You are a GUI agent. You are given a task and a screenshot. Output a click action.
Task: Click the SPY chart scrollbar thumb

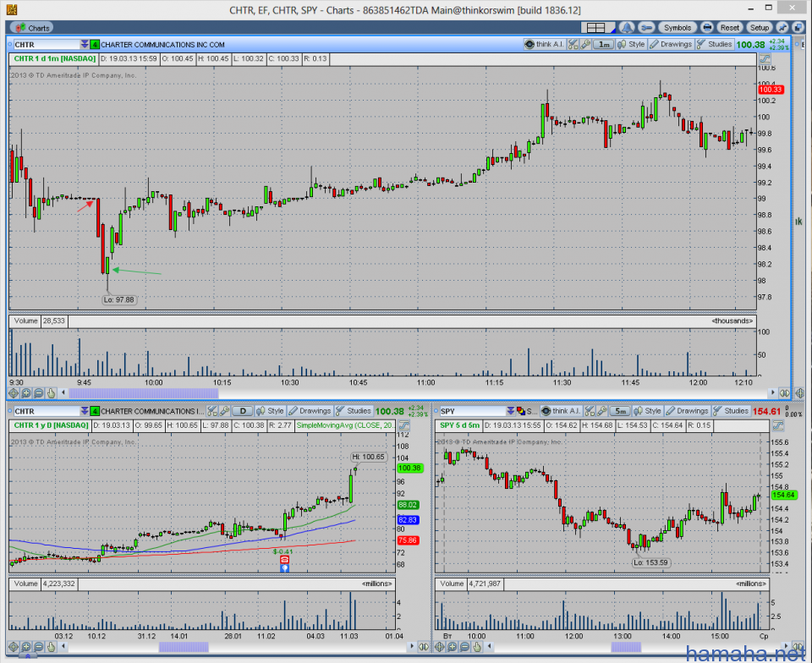tap(626, 647)
